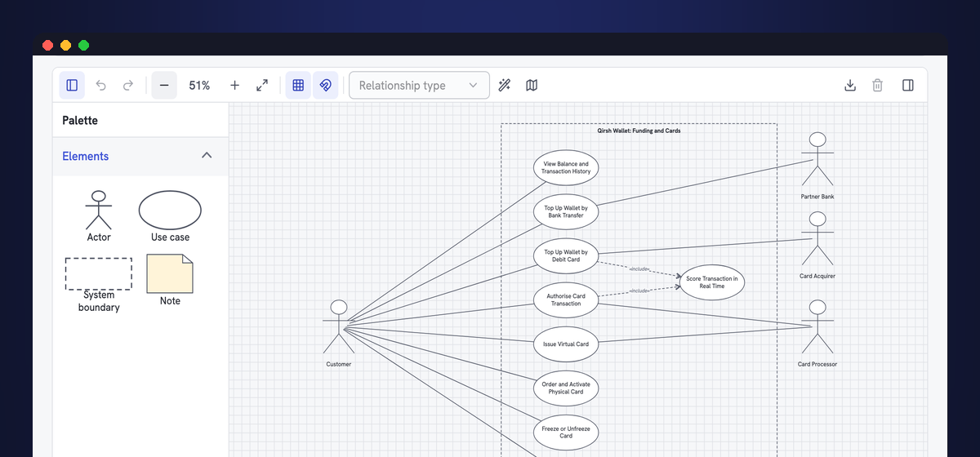
Task: Click Qirsh Wallet: Funding and Cards title
Action: (639, 131)
